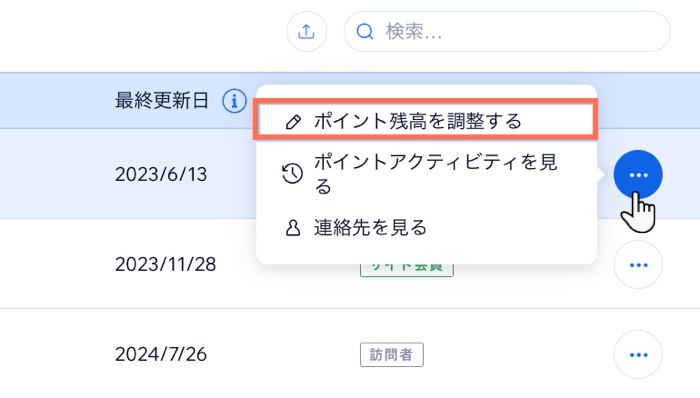Select ポイント残高を調整する menu item

click(x=425, y=121)
